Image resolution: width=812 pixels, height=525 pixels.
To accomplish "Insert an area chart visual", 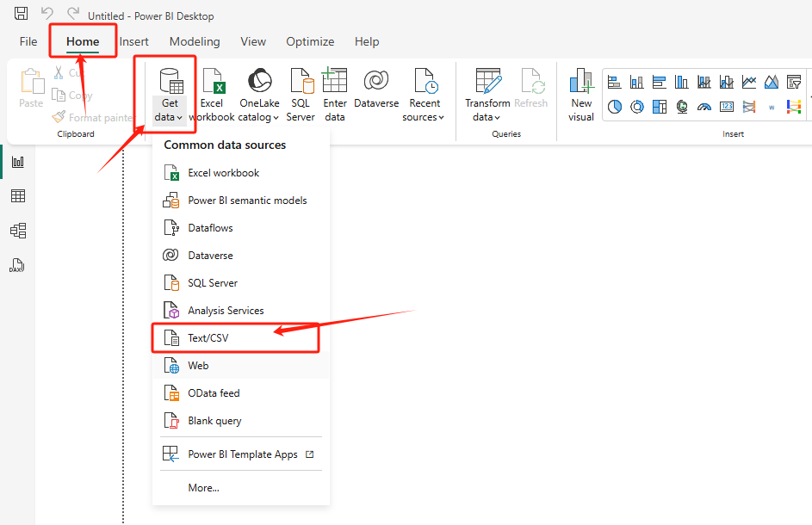I will 772,82.
